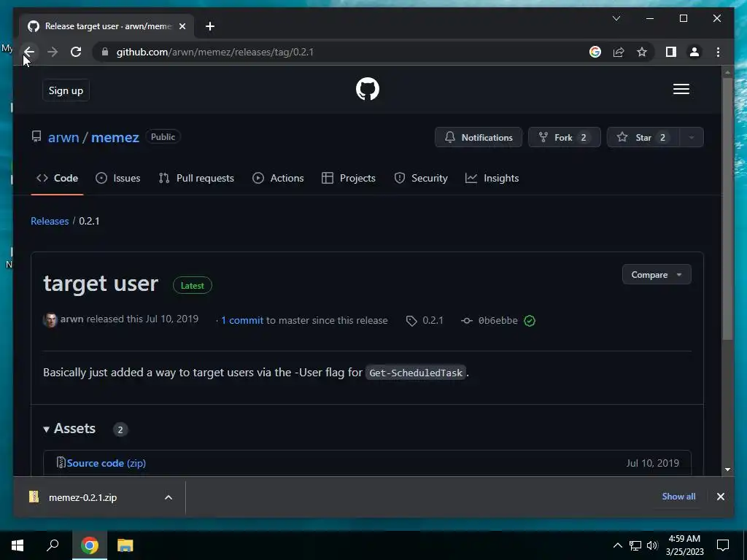Open Windows taskbar search
This screenshot has height=560, width=747.
pyautogui.click(x=53, y=545)
